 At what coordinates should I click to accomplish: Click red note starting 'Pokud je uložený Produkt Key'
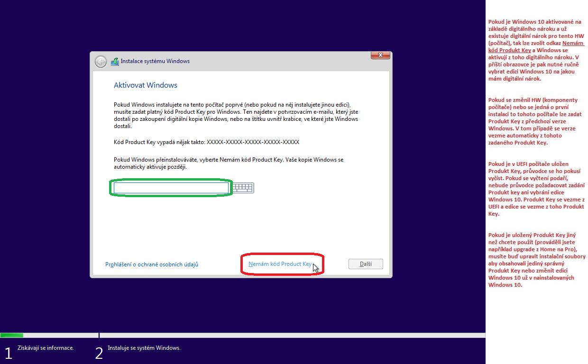coord(537,260)
